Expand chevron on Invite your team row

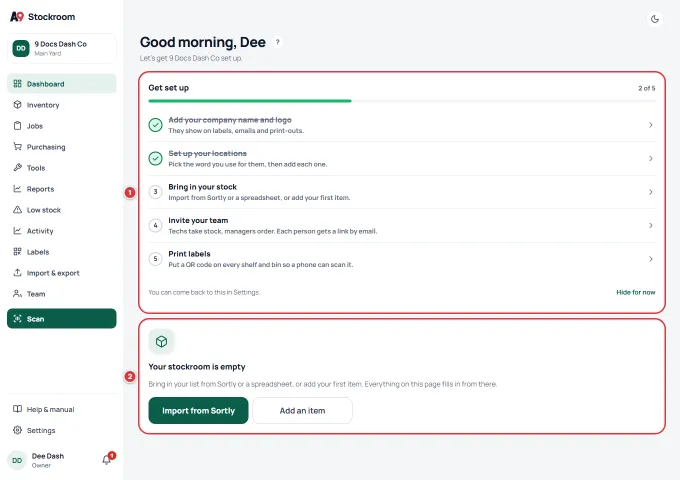(651, 225)
